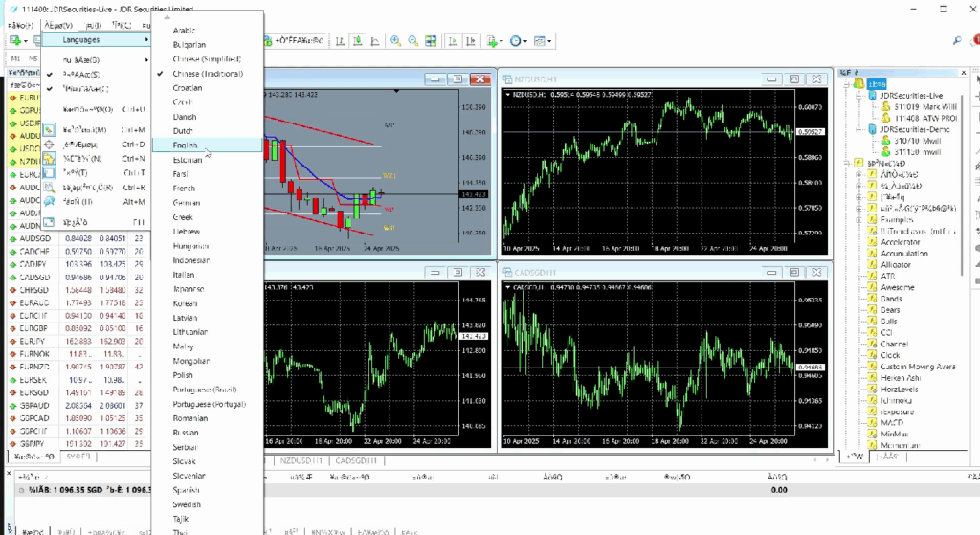Click the EURAUD symbol row
Viewport: 980px width, 535px height.
(78, 302)
